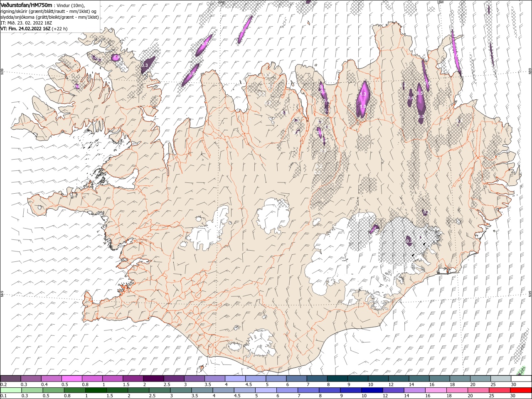Click the 'rigning/skúrir' legend description line
Viewport: 532px width, 399px height.
[49, 11]
